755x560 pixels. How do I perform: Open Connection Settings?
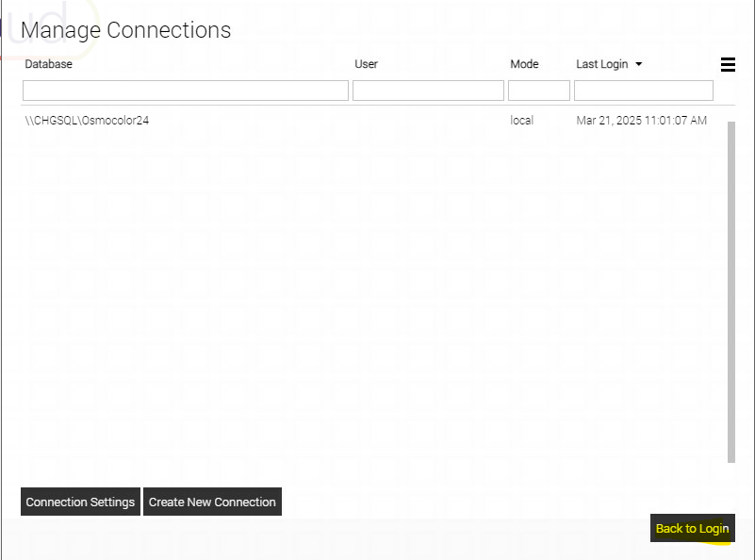coord(80,502)
